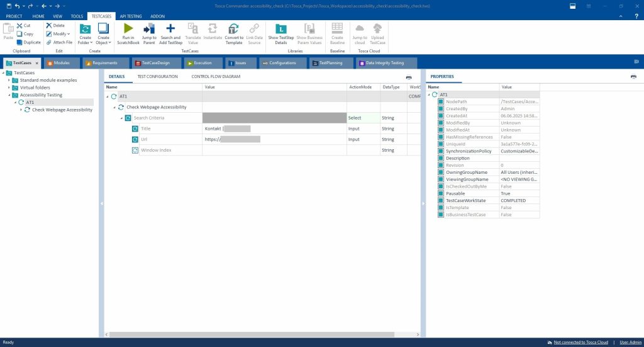Click the Url value field
644x347 pixels.
coord(274,139)
